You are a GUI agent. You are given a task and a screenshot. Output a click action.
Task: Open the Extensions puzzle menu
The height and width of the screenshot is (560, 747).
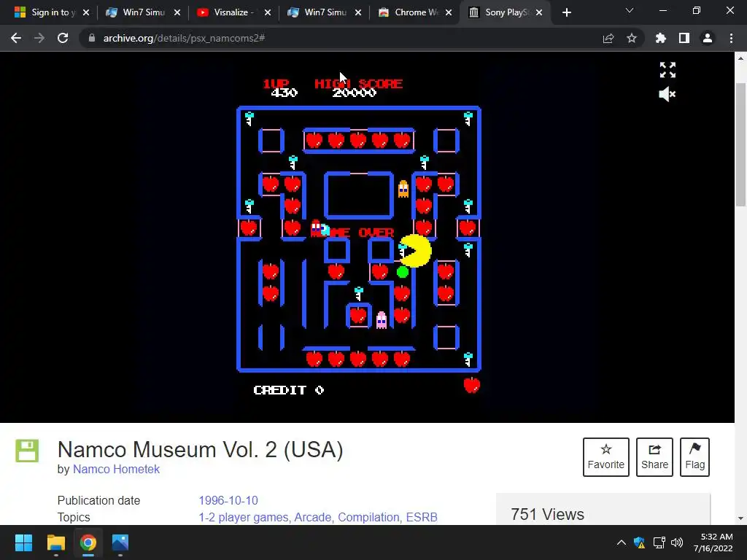[x=660, y=38]
